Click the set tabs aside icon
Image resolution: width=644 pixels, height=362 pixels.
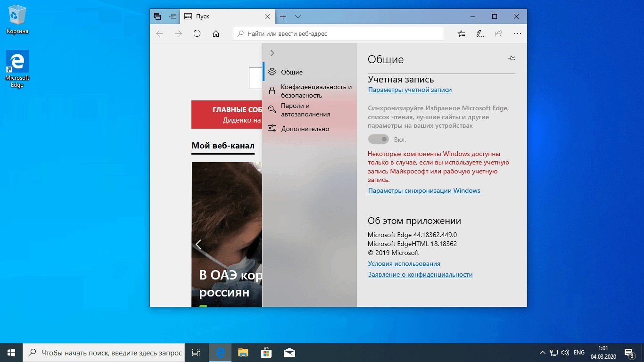[173, 16]
